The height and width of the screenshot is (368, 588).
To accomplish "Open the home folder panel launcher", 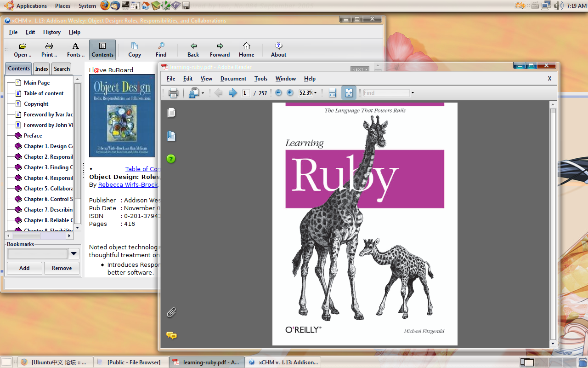I will pyautogui.click(x=146, y=6).
